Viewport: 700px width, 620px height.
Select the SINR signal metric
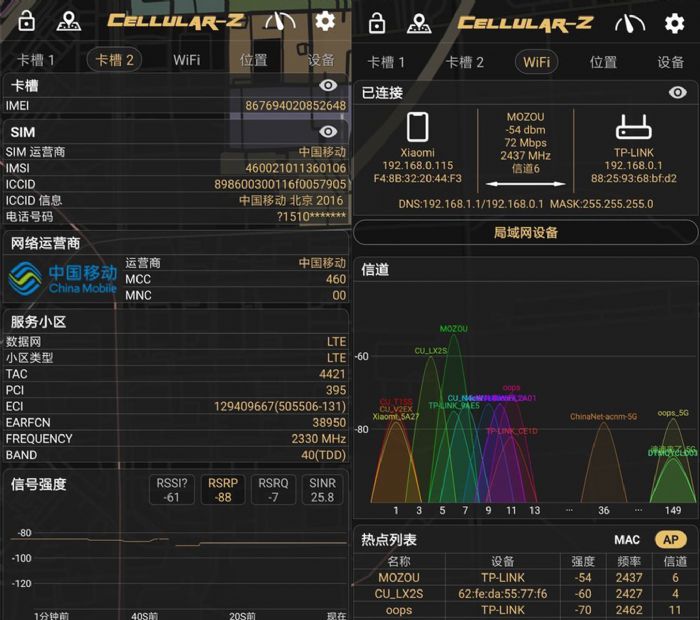(322, 490)
